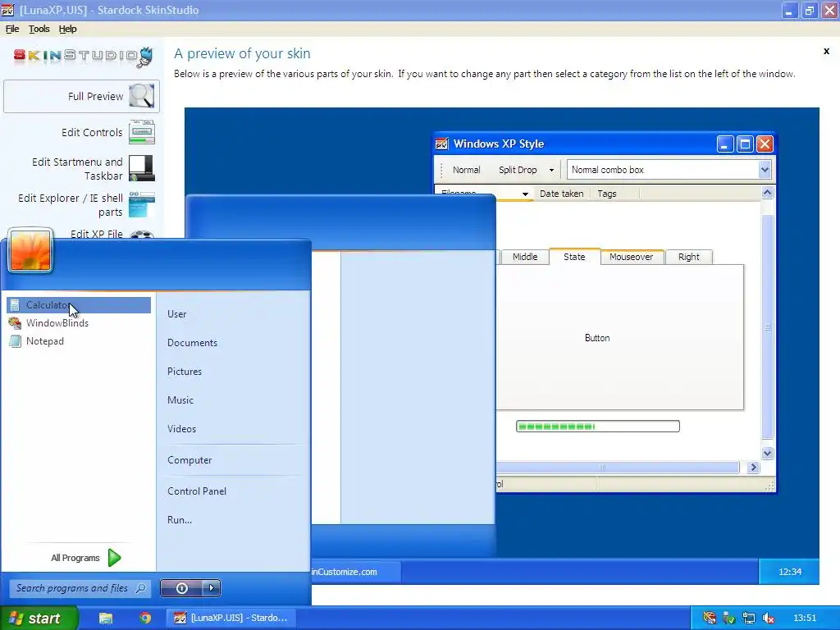
Task: Click the Normal toolbar button
Action: point(466,170)
